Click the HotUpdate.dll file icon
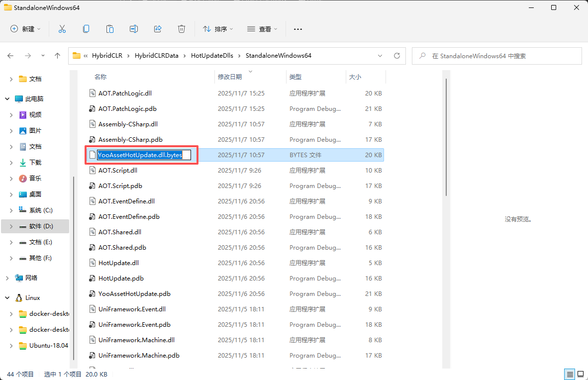Screen dimensions: 588x380 tap(92, 263)
